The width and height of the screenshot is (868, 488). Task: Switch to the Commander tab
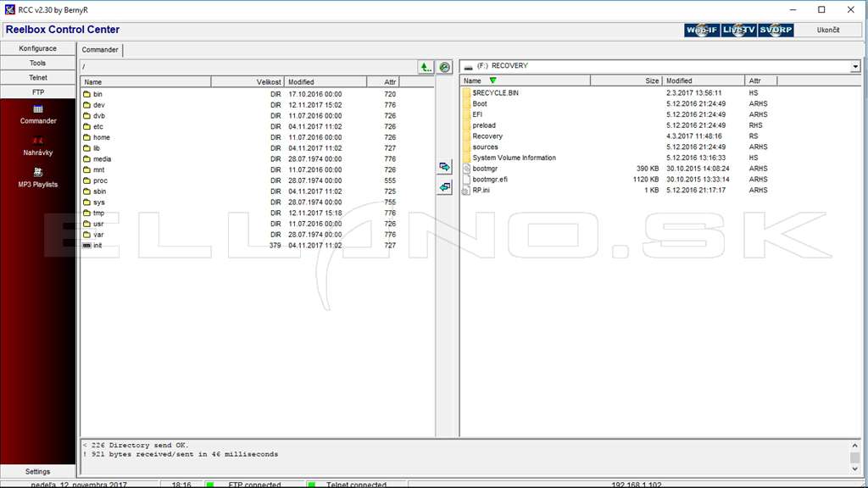(x=100, y=50)
